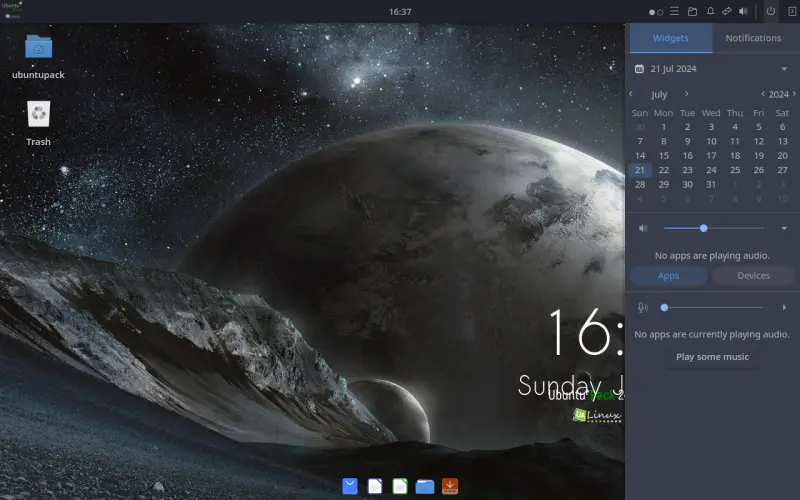Select day 12 in July calendar

point(759,141)
